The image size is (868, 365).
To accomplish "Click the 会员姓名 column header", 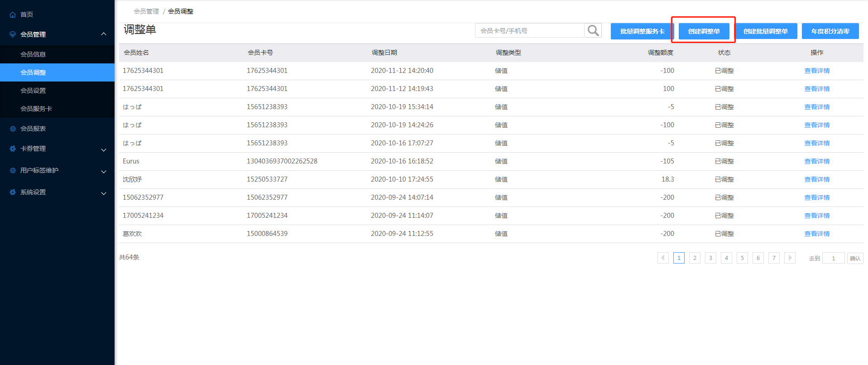I will 136,53.
